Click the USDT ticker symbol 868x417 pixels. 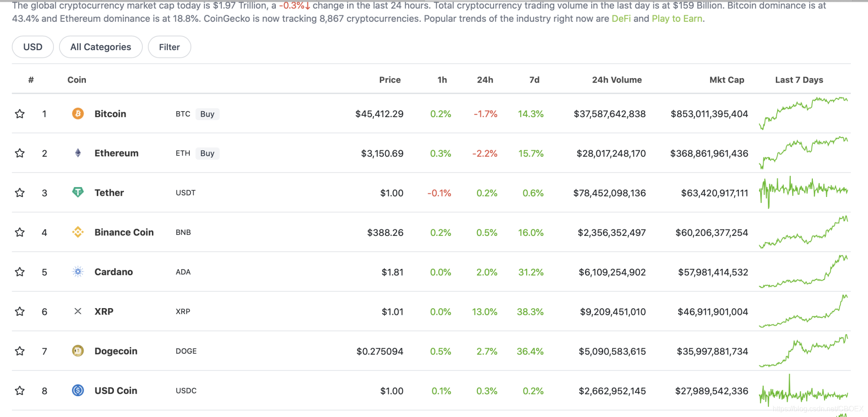tap(186, 193)
